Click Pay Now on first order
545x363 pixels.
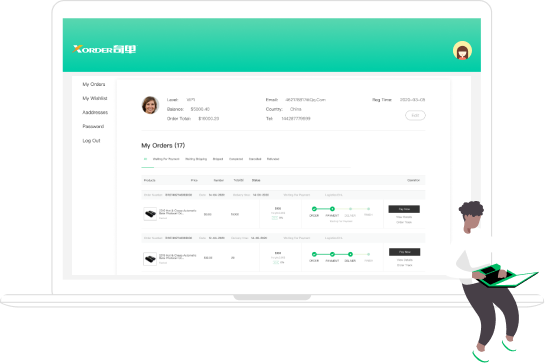point(404,209)
